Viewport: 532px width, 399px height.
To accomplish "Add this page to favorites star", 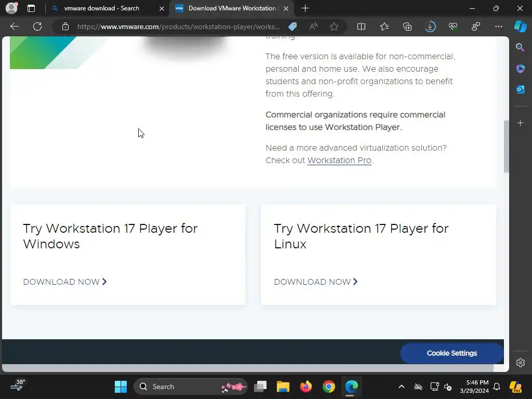I will 334,26.
